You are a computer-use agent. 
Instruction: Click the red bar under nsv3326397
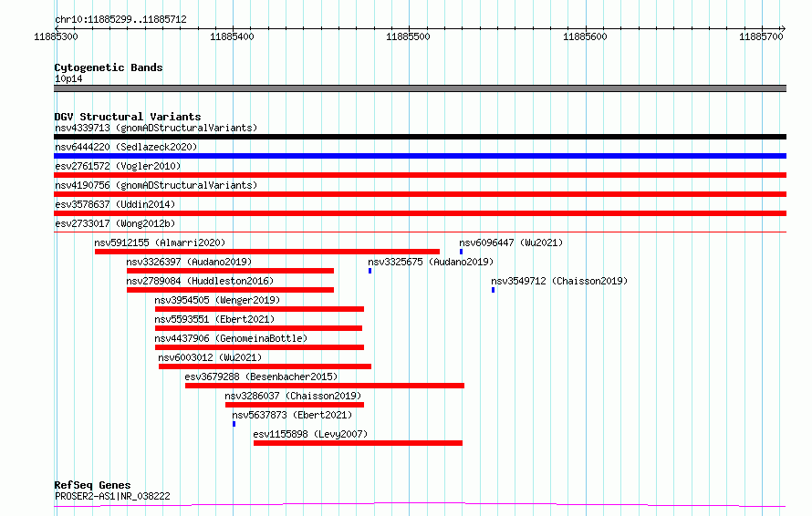(x=231, y=271)
